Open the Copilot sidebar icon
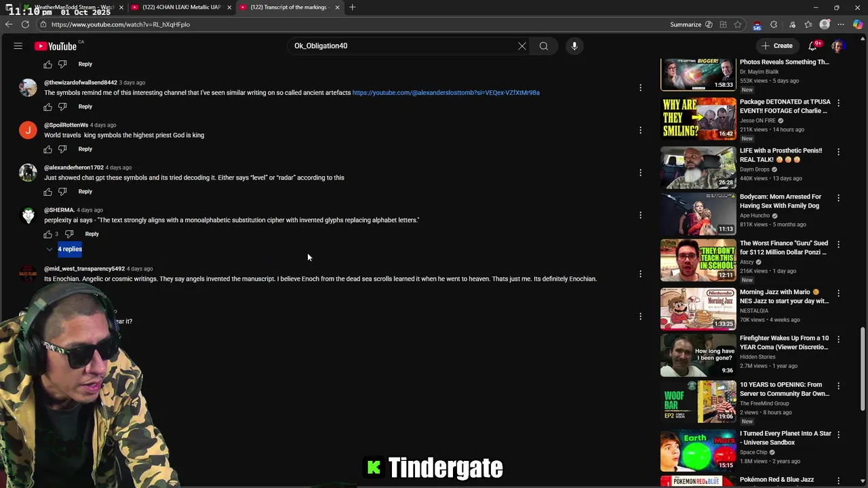 (x=858, y=24)
